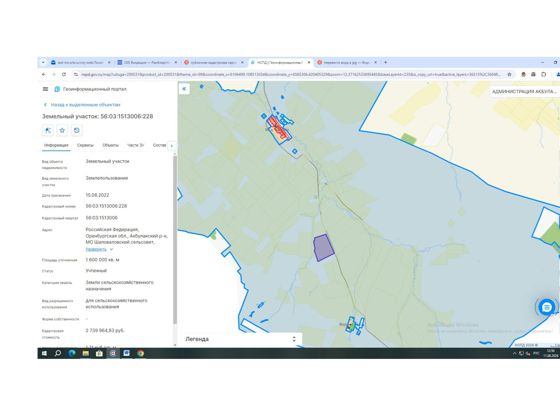
Task: Open the Word taskbar icon
Action: tap(126, 353)
